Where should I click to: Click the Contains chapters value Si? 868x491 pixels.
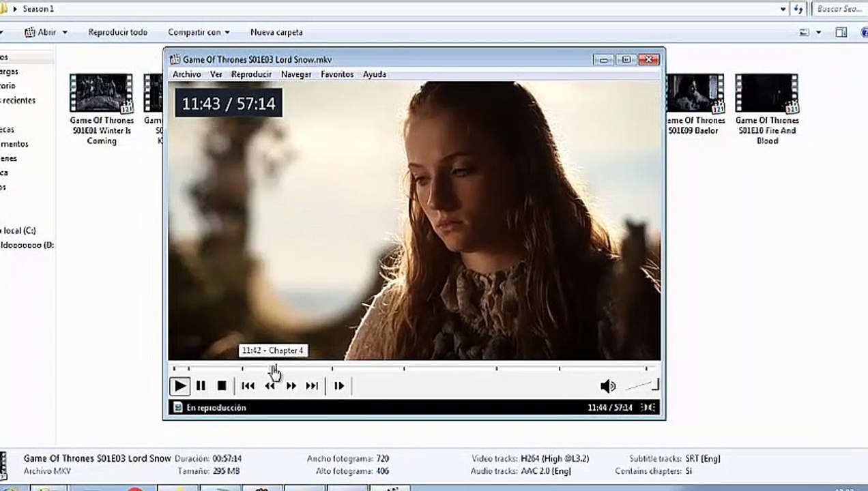click(688, 471)
